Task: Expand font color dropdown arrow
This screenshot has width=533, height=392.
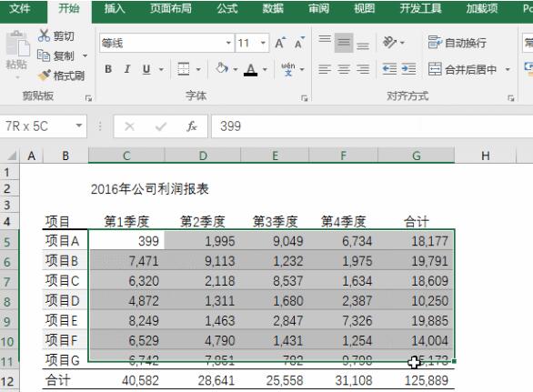Action: [266, 69]
